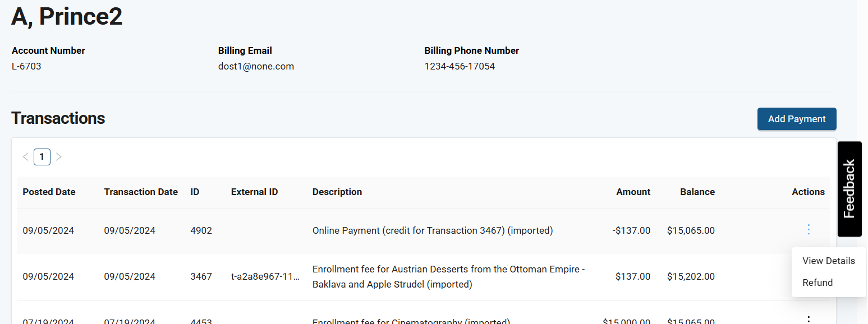
Task: Click the Transaction Date column header
Action: [141, 192]
